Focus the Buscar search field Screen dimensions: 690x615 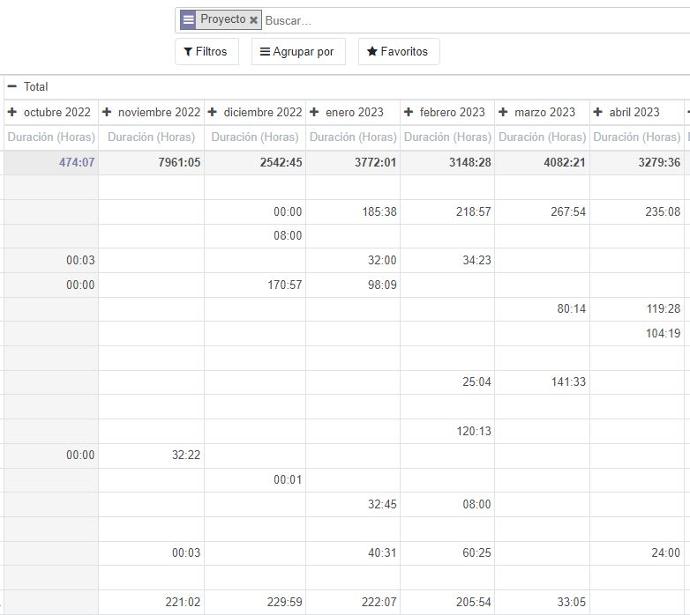(x=475, y=21)
